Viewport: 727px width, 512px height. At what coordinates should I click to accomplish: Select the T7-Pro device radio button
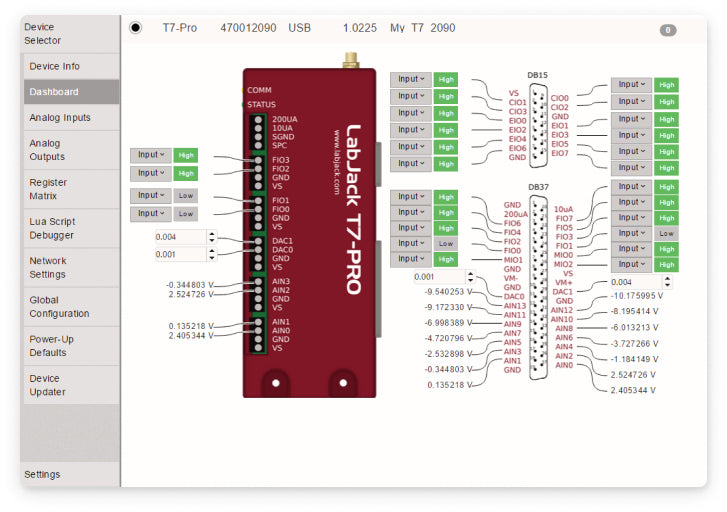(136, 28)
